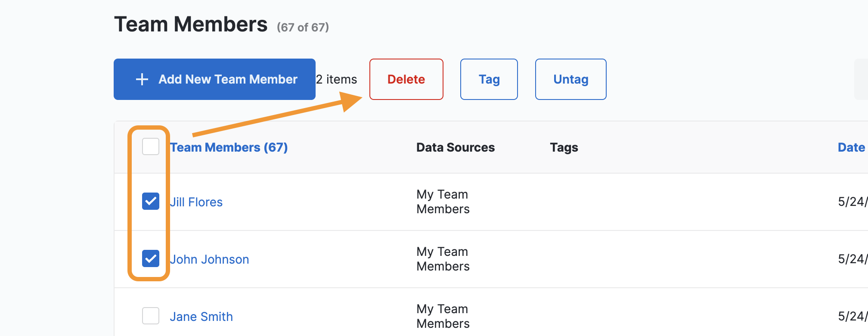Click the Tag button
Image resolution: width=868 pixels, height=336 pixels.
(x=489, y=79)
